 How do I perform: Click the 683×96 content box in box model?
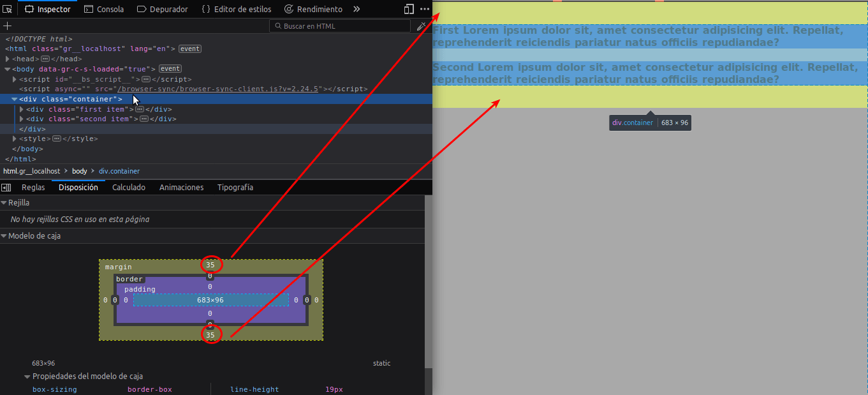(210, 300)
